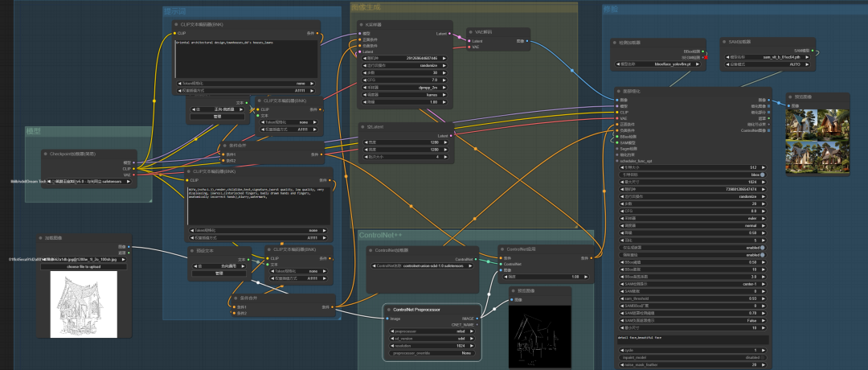Increase 引导大小 512 with its right arrow
Viewport: 868px width, 370px height.
point(764,167)
